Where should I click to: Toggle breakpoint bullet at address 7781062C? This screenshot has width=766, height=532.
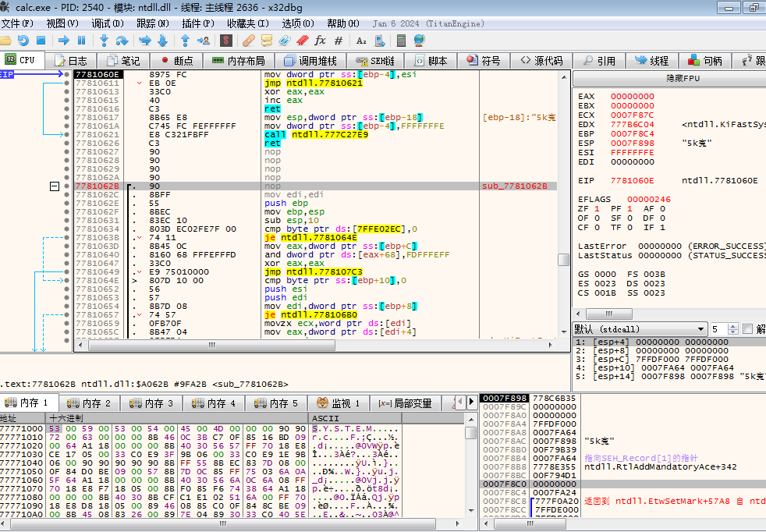click(66, 194)
